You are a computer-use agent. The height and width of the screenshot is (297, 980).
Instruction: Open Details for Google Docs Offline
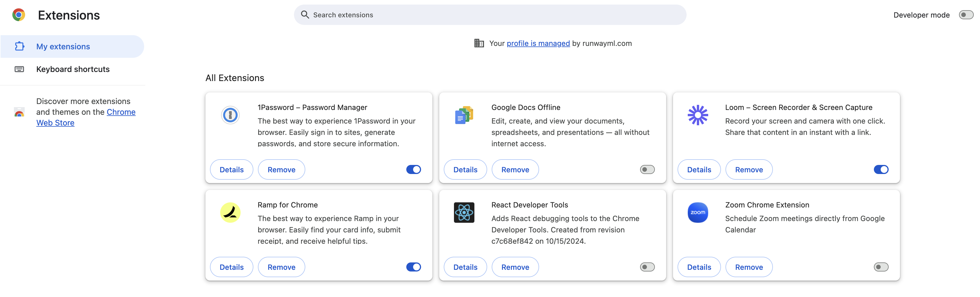465,169
